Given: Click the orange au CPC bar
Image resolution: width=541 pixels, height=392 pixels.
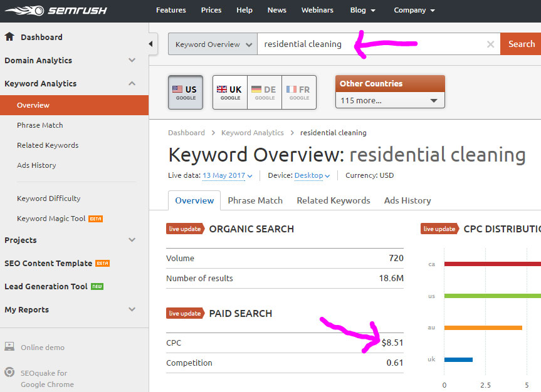Looking at the screenshot, I should pyautogui.click(x=483, y=328).
